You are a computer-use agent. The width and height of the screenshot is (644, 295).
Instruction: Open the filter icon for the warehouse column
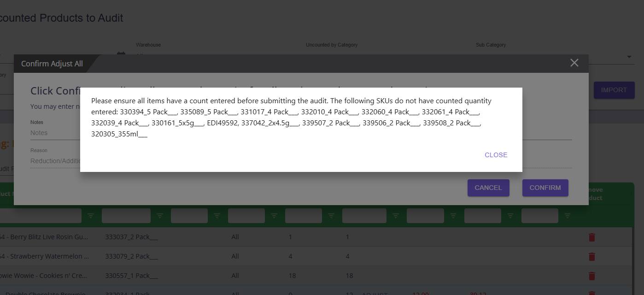[274, 216]
